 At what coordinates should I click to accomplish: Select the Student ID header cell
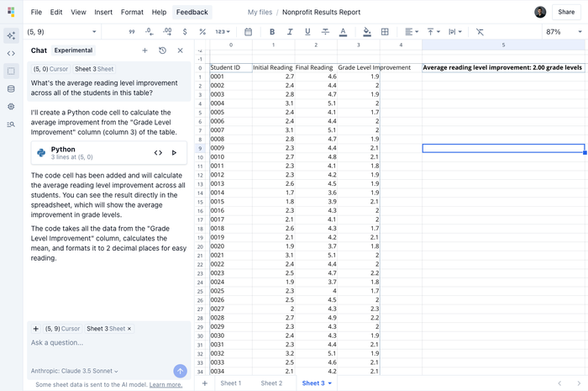[231, 67]
